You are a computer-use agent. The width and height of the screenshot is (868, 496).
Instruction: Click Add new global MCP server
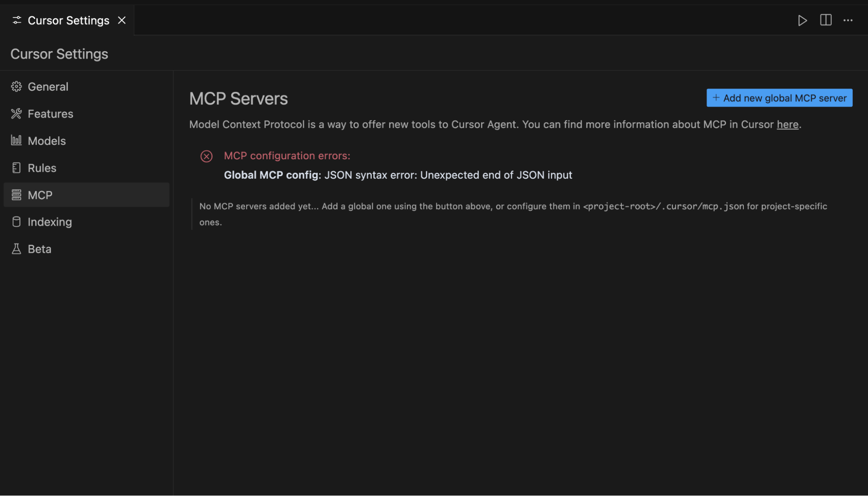(x=779, y=97)
